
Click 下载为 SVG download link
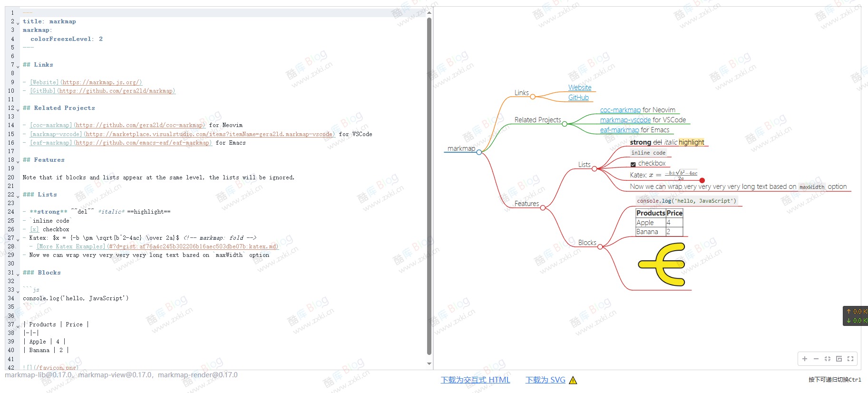(x=546, y=380)
